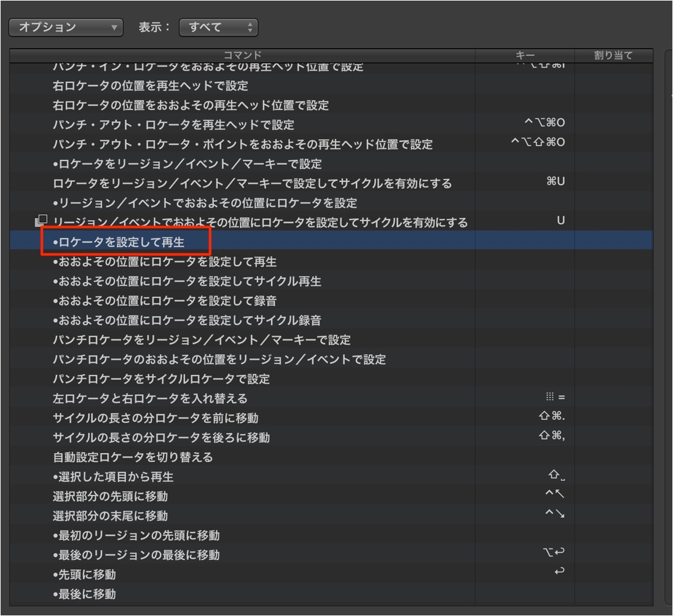Open the 表示 すべて popup selector
Viewport: 673px width, 616px height.
tap(218, 28)
